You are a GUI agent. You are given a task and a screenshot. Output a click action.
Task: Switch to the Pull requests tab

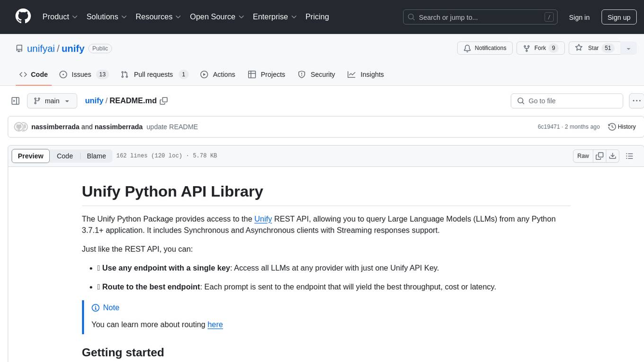[x=154, y=74]
